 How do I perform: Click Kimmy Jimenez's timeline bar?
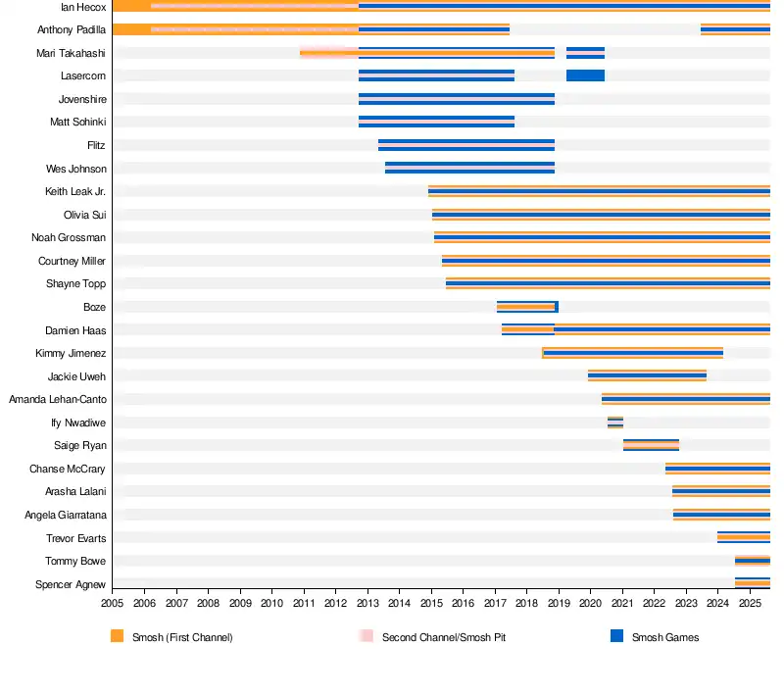632,353
